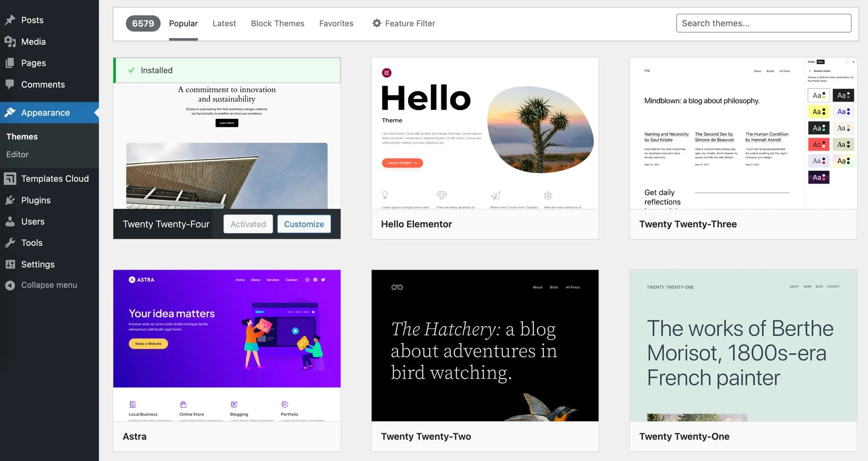868x461 pixels.
Task: Select the Users icon
Action: (10, 221)
